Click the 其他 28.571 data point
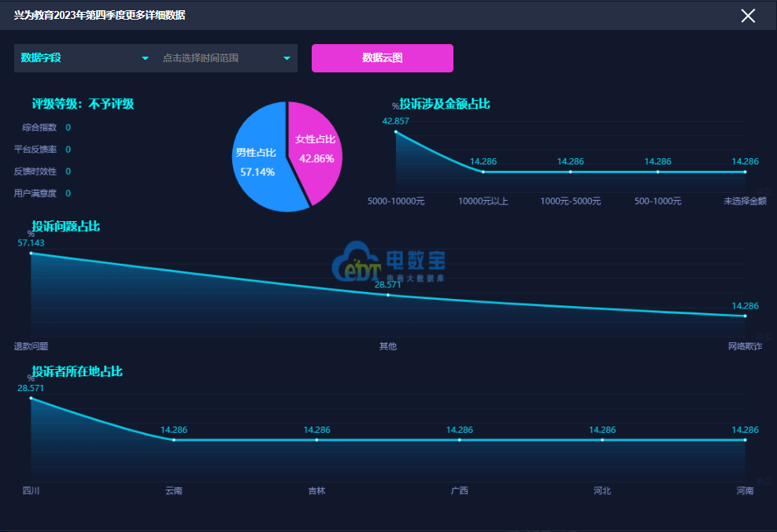Viewport: 777px width, 532px height. click(388, 295)
